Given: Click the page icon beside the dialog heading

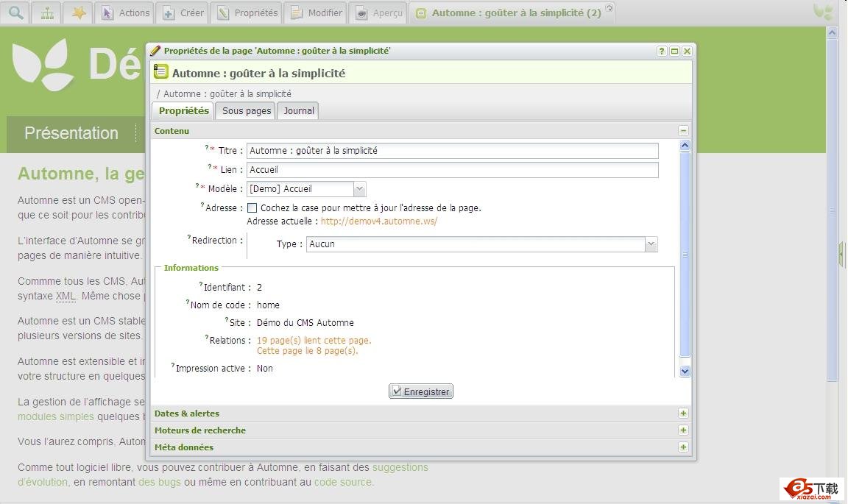Looking at the screenshot, I should point(160,71).
